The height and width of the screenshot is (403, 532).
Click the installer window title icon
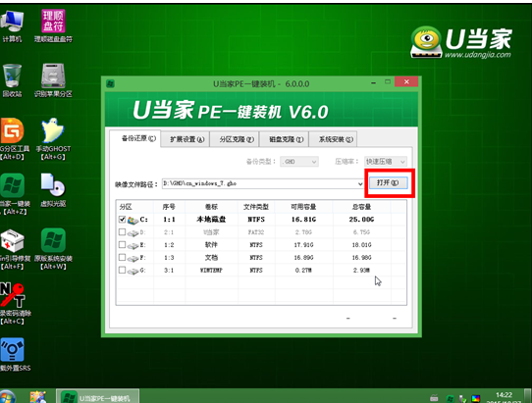click(110, 83)
